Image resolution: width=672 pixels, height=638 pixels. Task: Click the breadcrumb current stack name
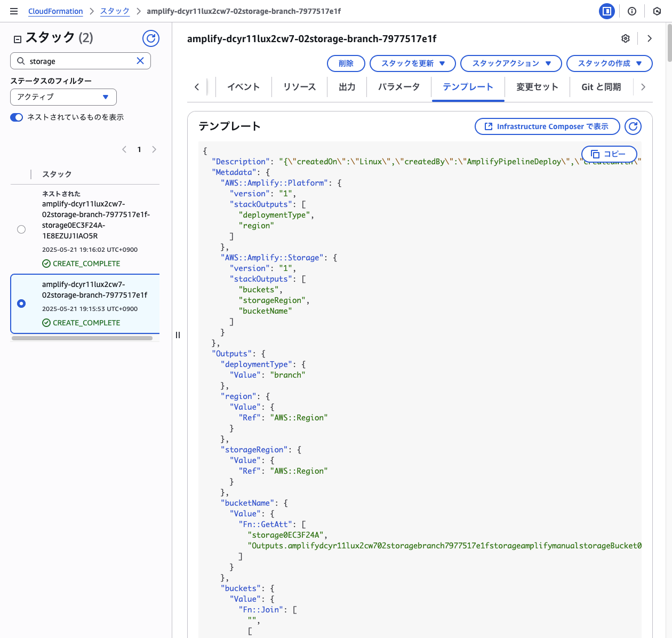coord(244,11)
